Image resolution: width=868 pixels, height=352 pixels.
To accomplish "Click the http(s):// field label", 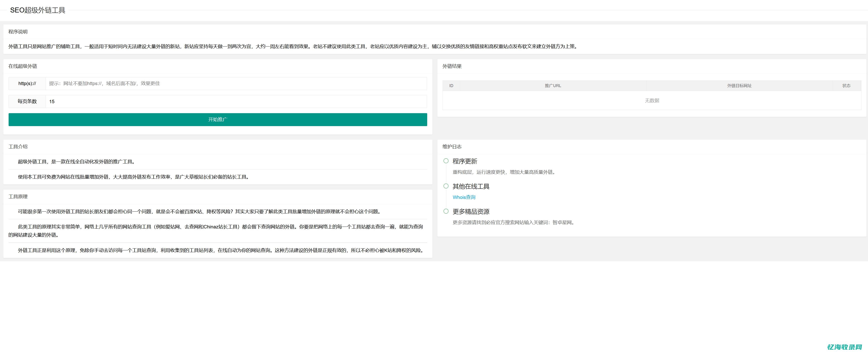I will (27, 83).
